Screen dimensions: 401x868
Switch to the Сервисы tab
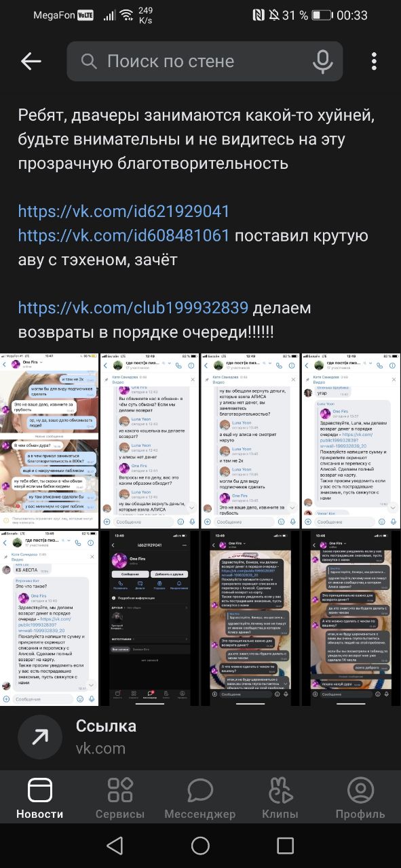click(x=120, y=798)
